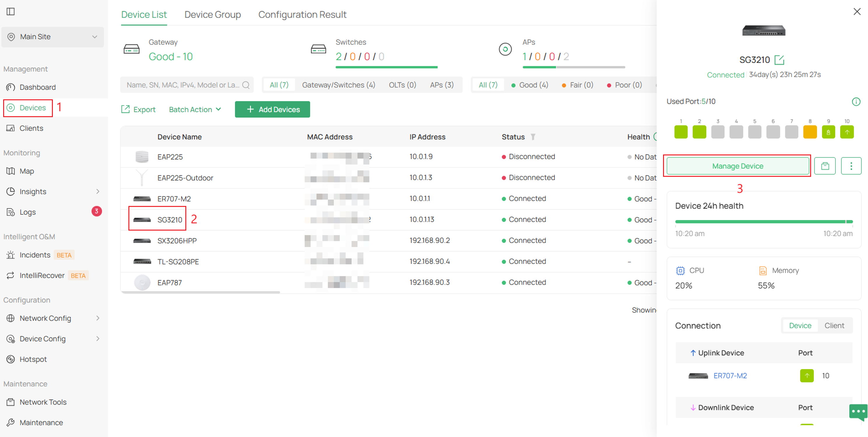Switch to the Configuration Result tab
This screenshot has height=437, width=868.
coord(302,15)
